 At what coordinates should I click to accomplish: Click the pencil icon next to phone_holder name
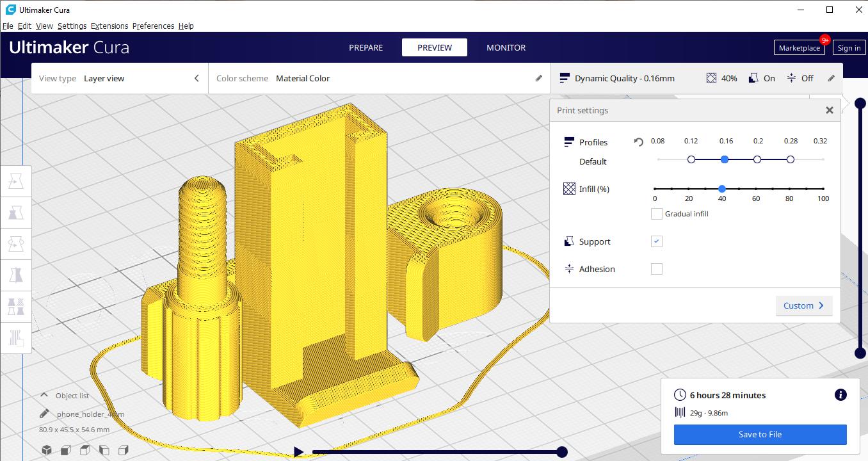pos(44,414)
